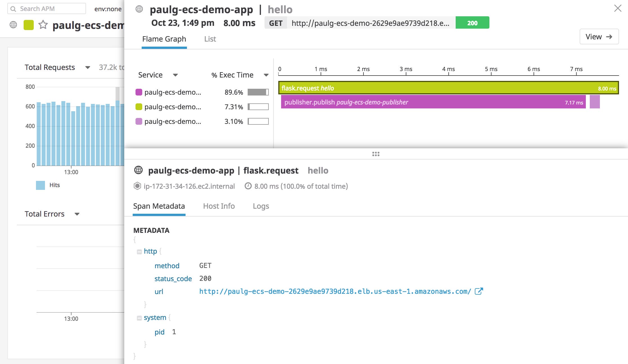This screenshot has width=628, height=364.
Task: Click the clock icon beside 8.00 ms duration
Action: [x=248, y=186]
